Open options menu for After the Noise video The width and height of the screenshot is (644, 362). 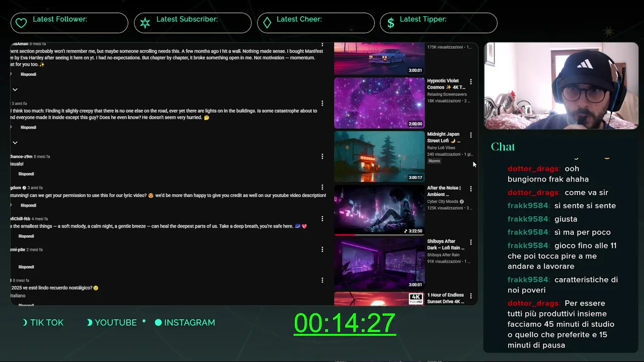coord(471,189)
